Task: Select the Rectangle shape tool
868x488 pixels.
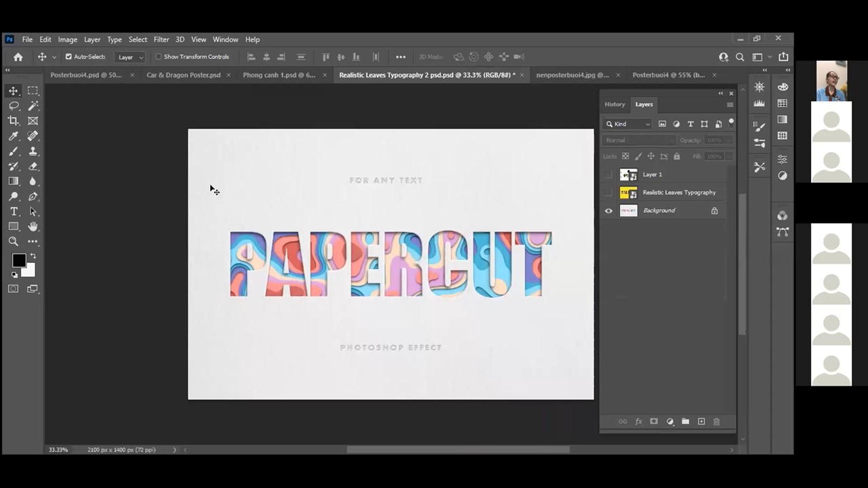Action: (x=14, y=226)
